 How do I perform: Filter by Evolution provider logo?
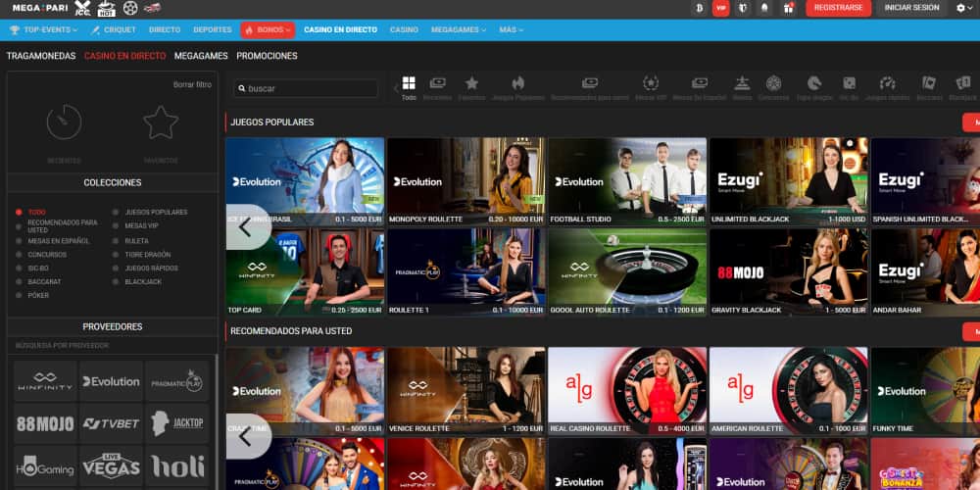[112, 381]
